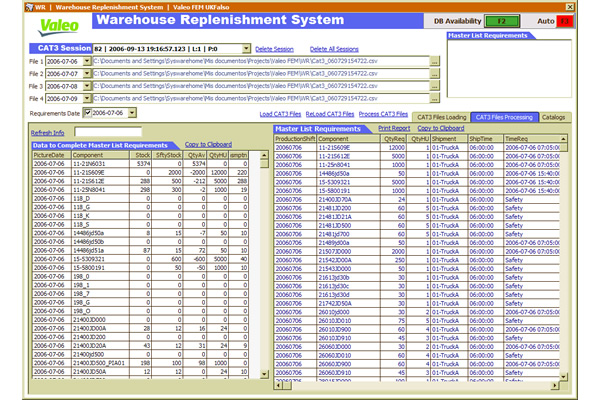Click the browse button for File 1
This screenshot has width=600, height=400.
point(435,61)
